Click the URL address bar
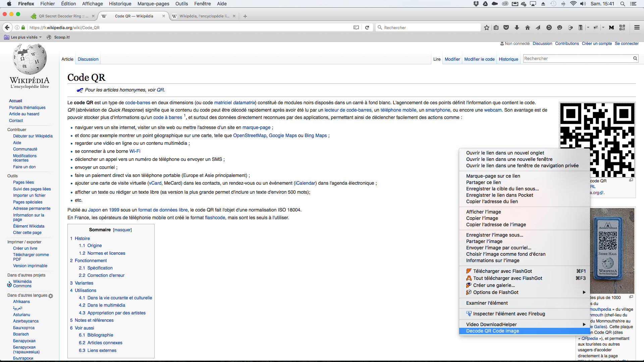 (x=188, y=27)
